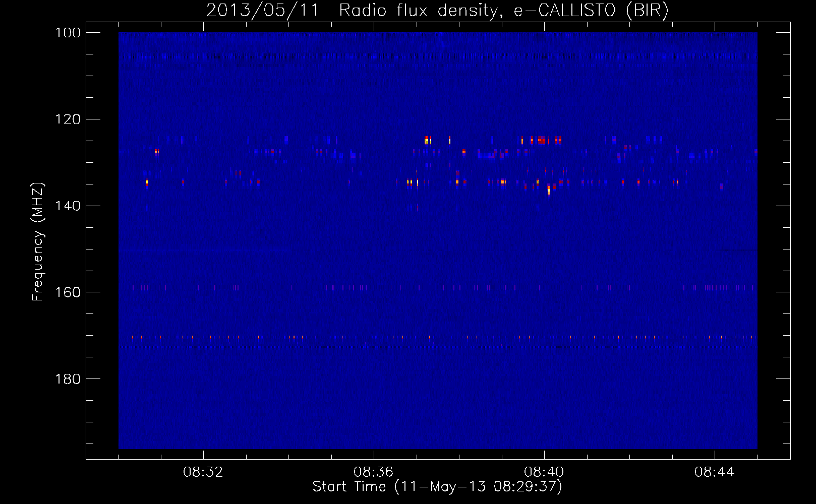Click the time tick label "08:32"

tap(203, 472)
